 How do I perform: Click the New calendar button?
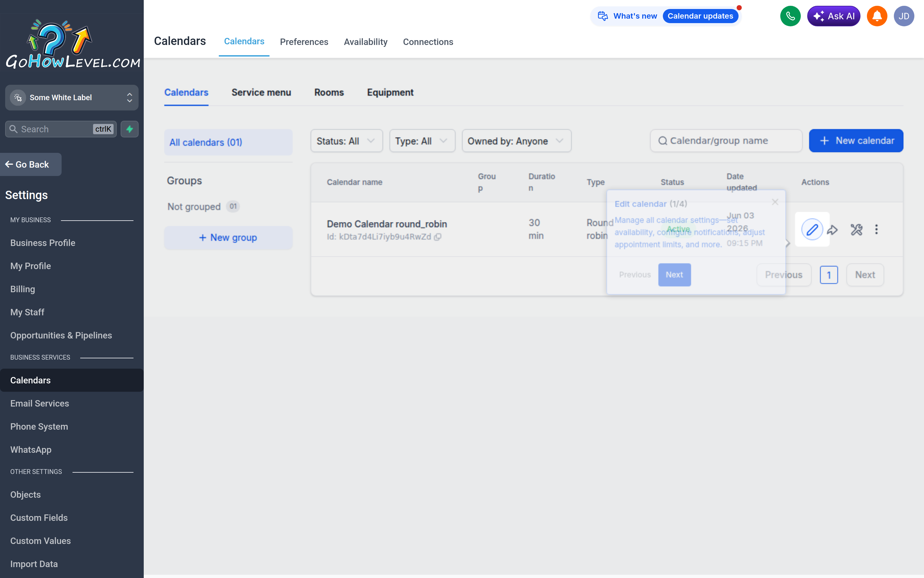point(856,141)
